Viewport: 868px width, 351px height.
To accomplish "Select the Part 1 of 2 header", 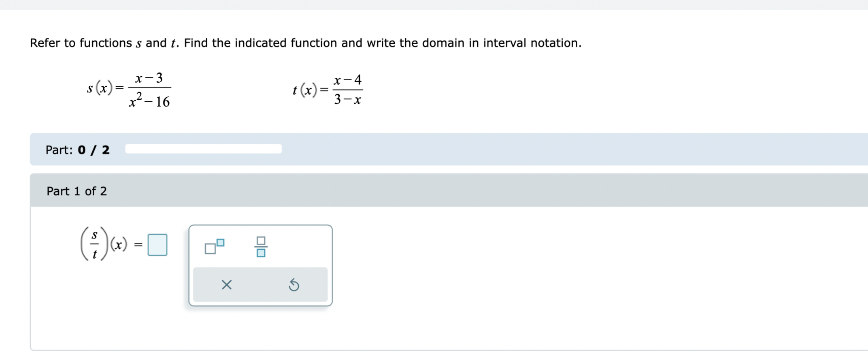I will [77, 191].
